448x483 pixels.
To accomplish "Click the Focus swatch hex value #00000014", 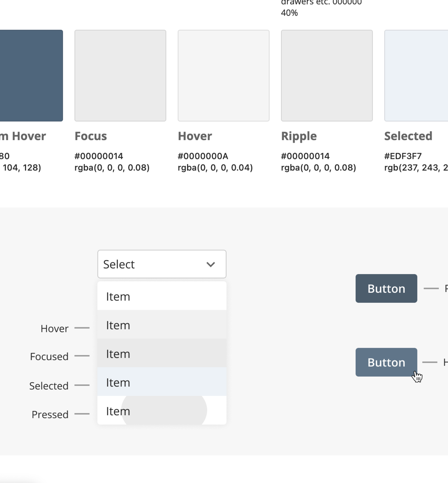I will [99, 156].
